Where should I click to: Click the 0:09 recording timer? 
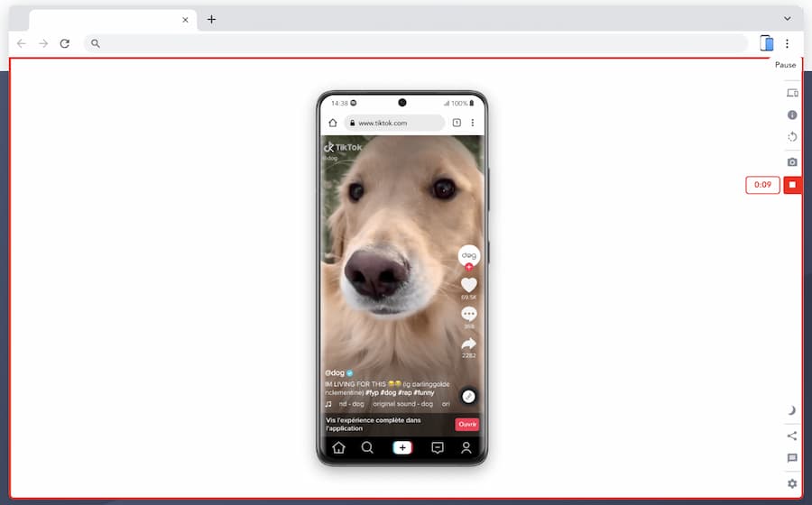762,185
